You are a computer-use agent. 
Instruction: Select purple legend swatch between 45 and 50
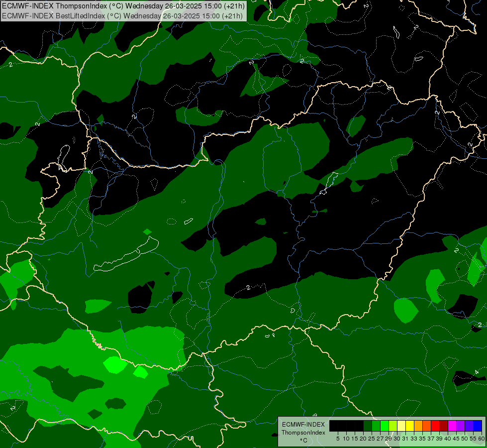(x=461, y=426)
